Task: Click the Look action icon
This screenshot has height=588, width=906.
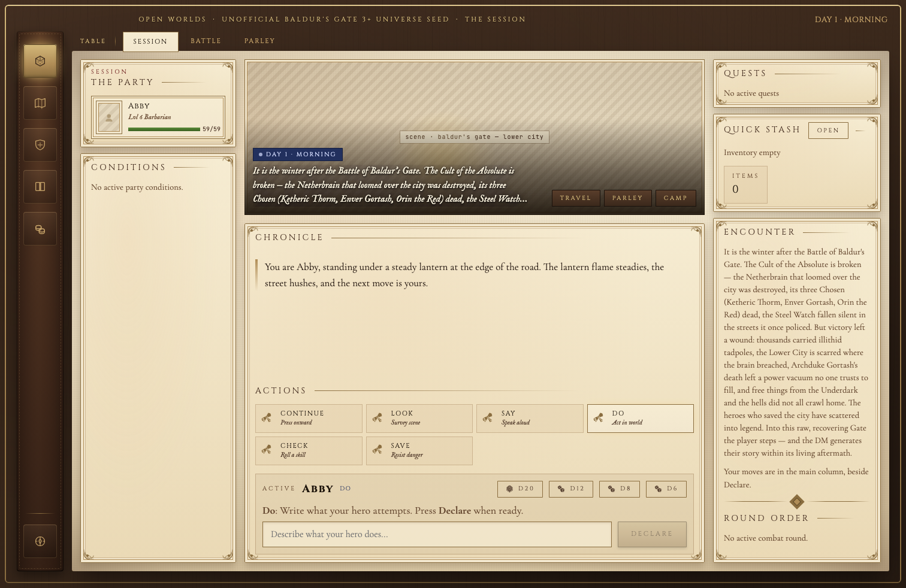Action: tap(377, 418)
